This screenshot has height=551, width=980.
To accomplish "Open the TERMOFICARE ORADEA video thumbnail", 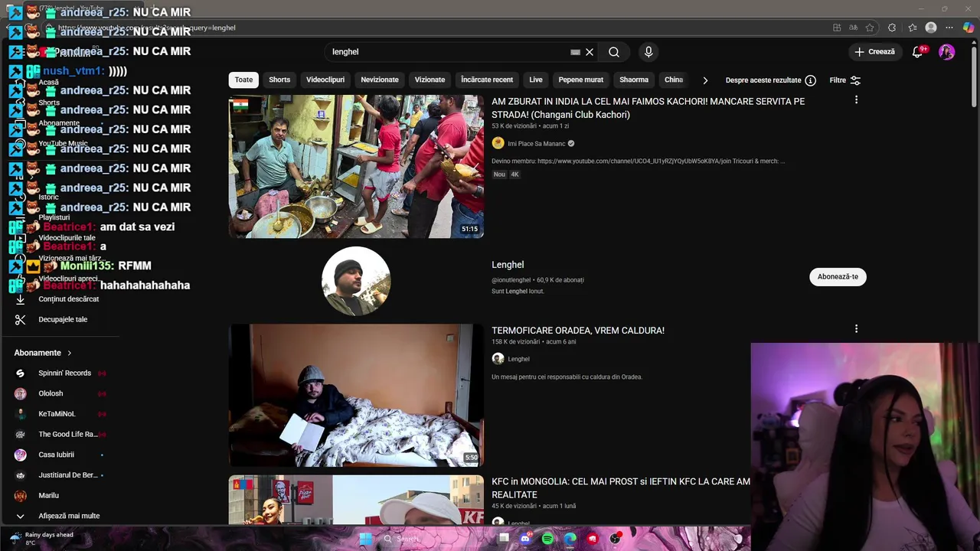I will [x=356, y=395].
